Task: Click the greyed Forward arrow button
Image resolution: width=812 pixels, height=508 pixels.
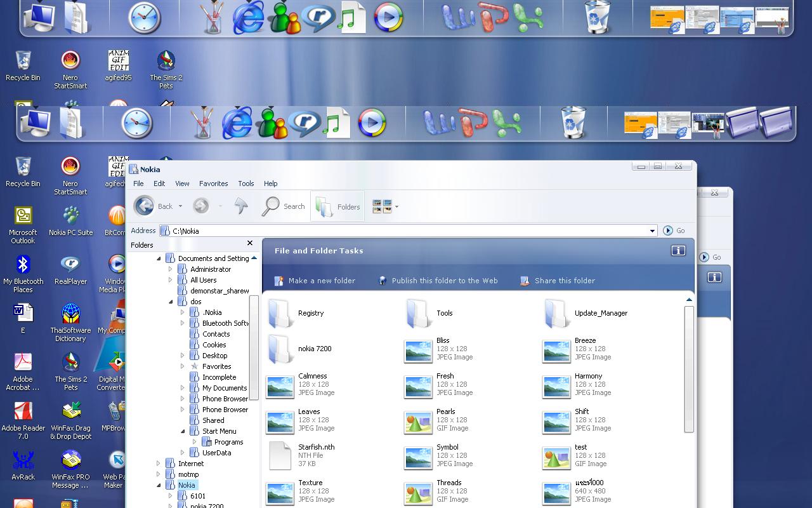Action: [x=201, y=206]
